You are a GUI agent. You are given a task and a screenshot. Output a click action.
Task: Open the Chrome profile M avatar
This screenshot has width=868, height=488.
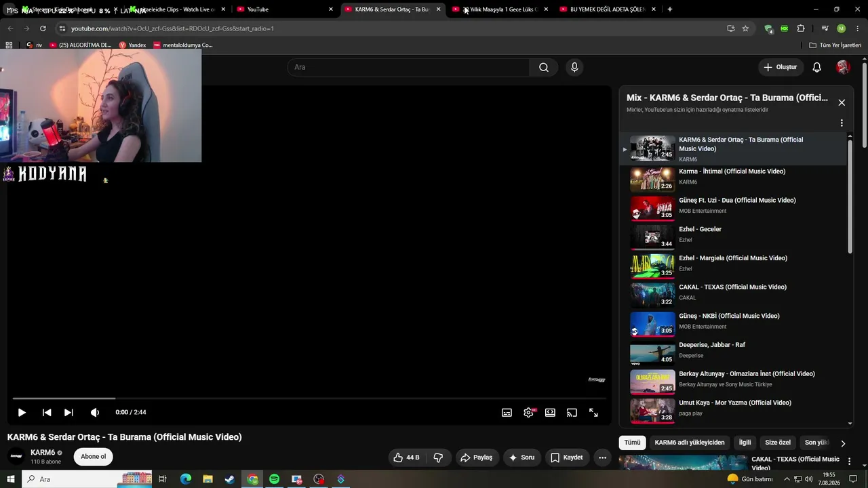pos(842,28)
